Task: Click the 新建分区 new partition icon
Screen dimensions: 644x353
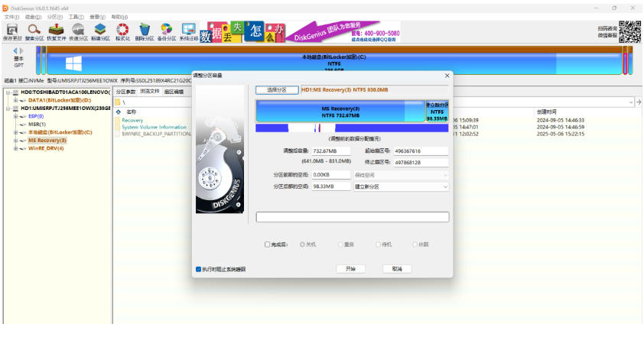Action: (100, 31)
